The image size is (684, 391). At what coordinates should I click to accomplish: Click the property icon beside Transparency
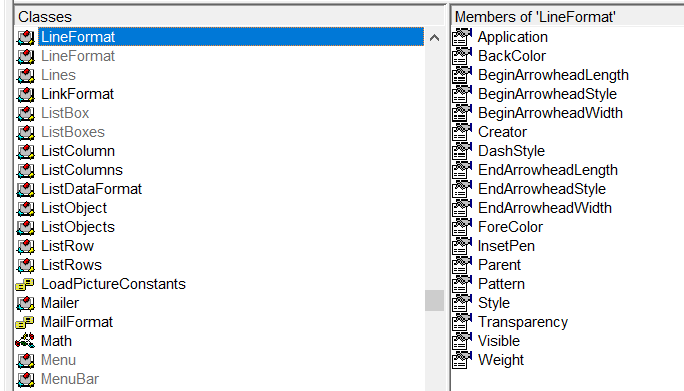[462, 322]
